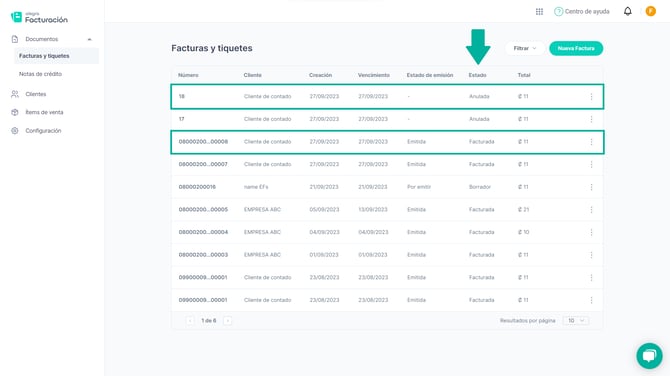The width and height of the screenshot is (670, 376).
Task: Click the ₡ 21 total amount
Action: [x=523, y=210]
